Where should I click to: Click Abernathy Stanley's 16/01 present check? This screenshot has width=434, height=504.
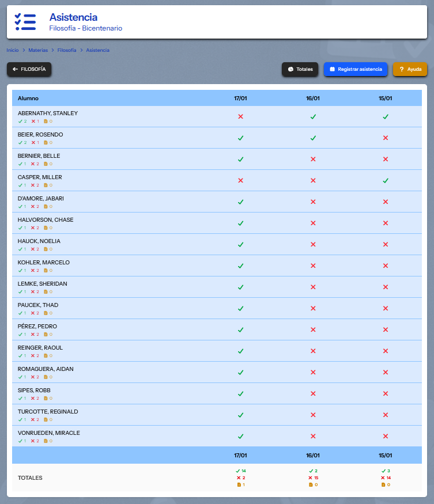[x=313, y=116]
